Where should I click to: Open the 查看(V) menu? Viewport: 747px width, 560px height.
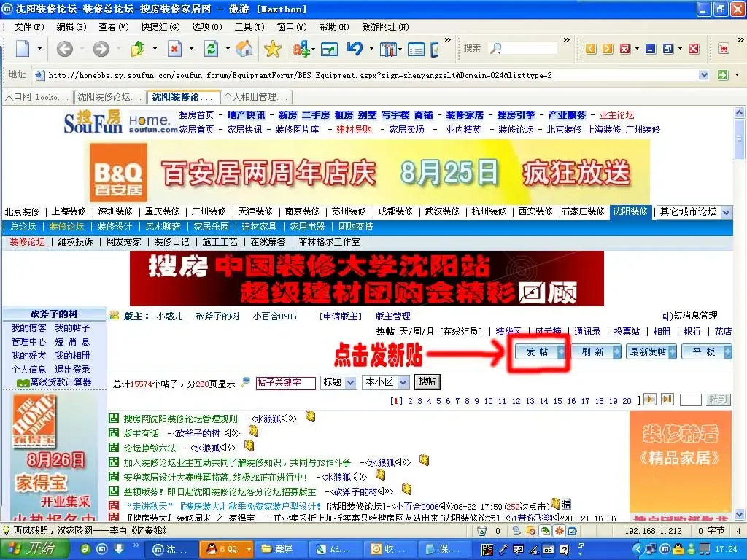click(x=113, y=27)
